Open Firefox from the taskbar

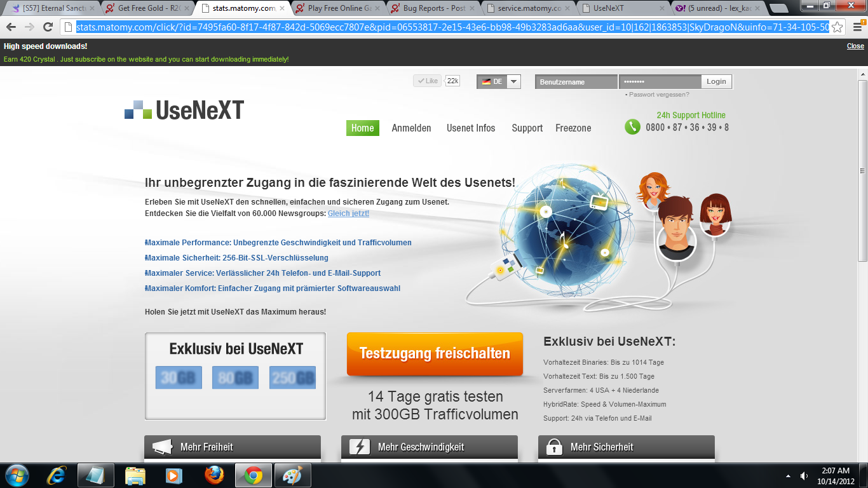[214, 475]
